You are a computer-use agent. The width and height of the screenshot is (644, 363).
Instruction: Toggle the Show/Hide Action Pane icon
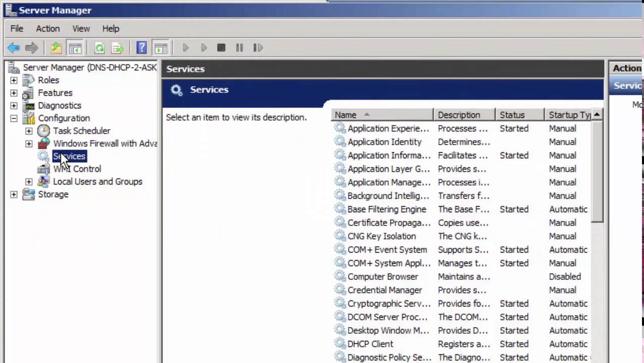click(160, 48)
